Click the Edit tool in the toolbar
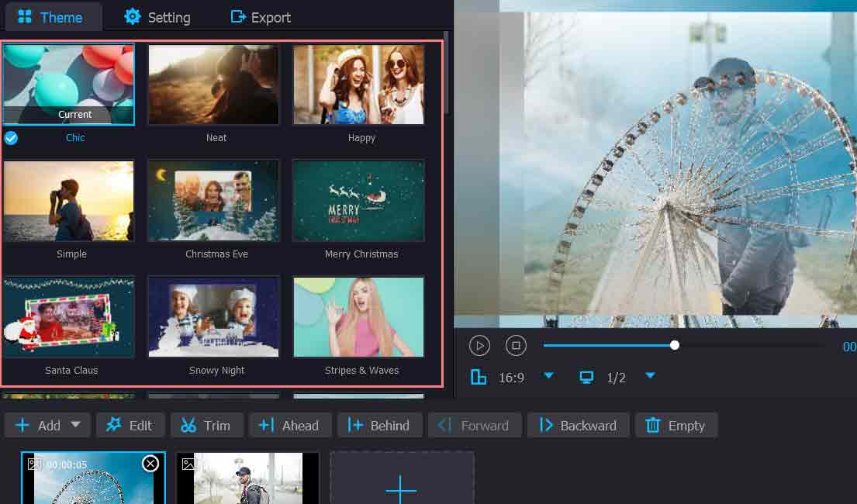 tap(130, 425)
